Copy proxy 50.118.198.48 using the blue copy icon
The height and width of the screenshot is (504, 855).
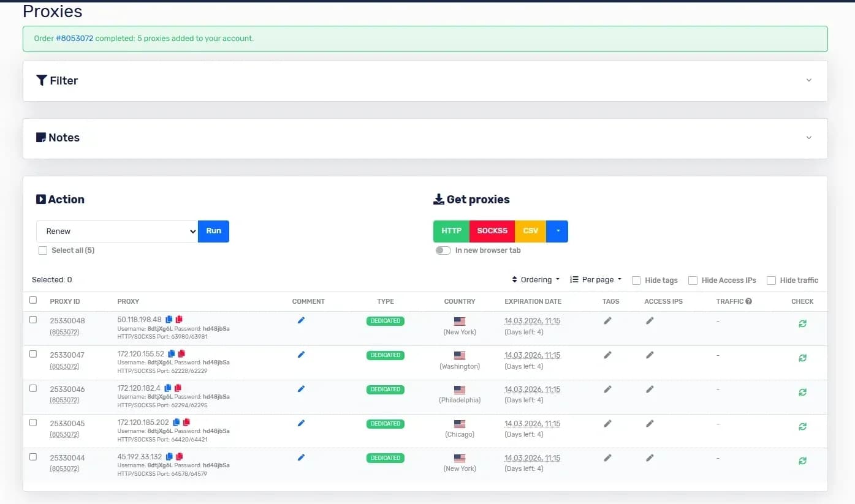click(x=169, y=320)
